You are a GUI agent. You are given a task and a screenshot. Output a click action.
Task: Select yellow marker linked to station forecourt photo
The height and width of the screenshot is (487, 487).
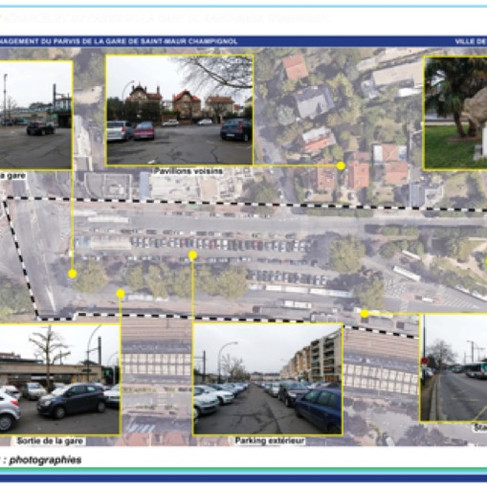click(x=72, y=274)
